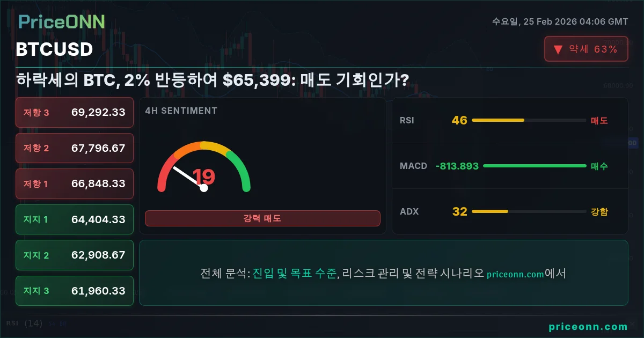Click the BTCUSD symbol title
The height and width of the screenshot is (338, 644).
[54, 49]
